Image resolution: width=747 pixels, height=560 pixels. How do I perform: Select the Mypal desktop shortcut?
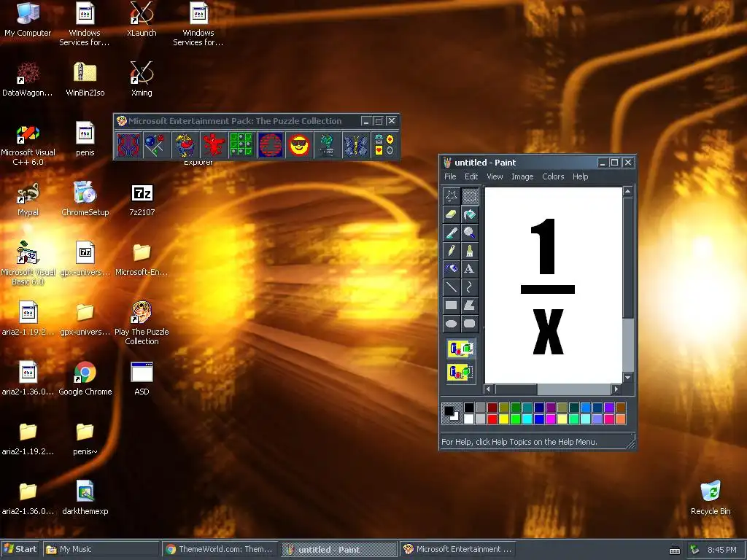[28, 199]
